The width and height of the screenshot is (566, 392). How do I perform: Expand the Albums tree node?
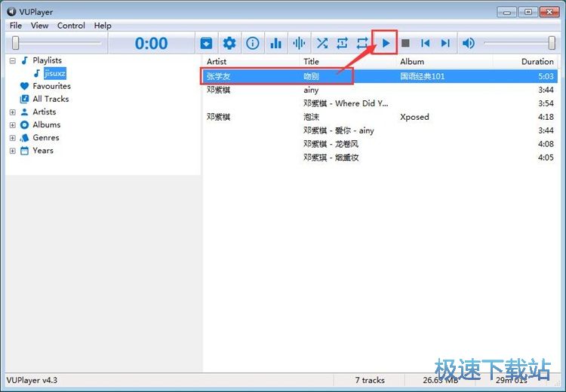click(x=13, y=125)
